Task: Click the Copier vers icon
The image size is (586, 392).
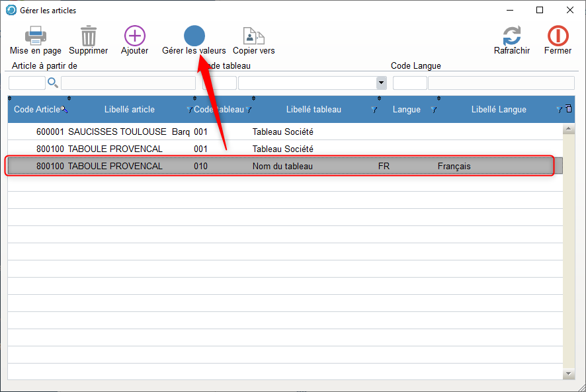Action: pyautogui.click(x=253, y=36)
